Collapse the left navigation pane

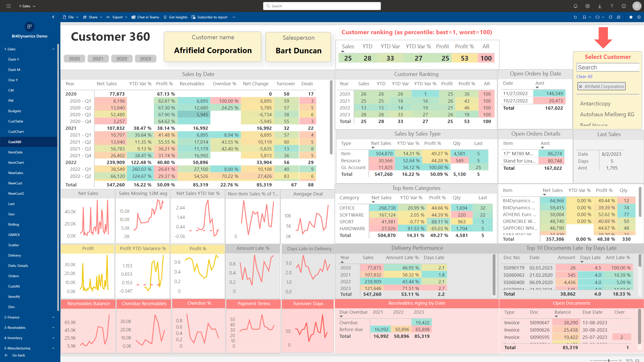[x=53, y=17]
